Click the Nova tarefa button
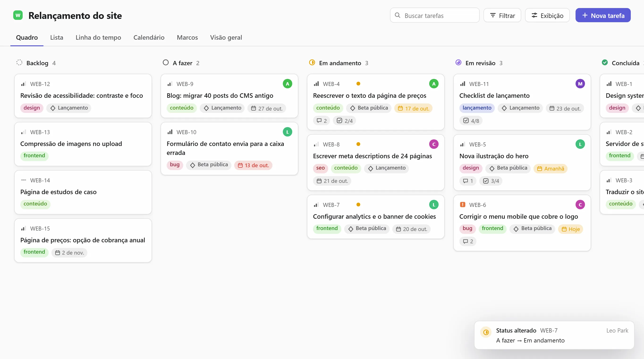 (x=603, y=15)
